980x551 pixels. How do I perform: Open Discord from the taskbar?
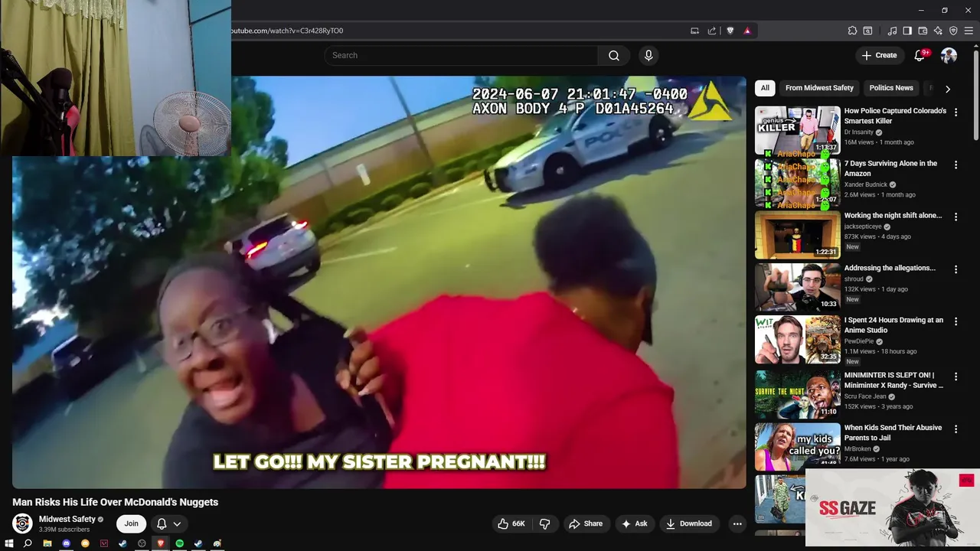(x=67, y=543)
